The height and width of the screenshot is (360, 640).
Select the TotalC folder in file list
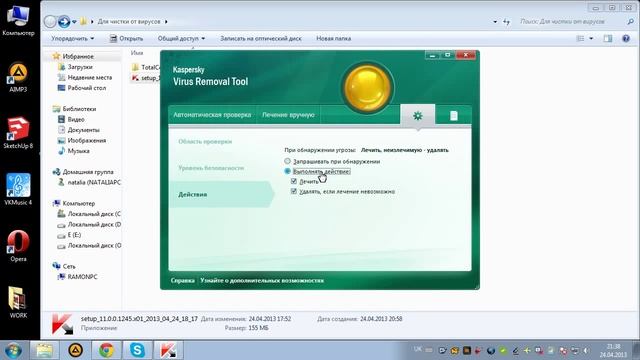pos(146,67)
